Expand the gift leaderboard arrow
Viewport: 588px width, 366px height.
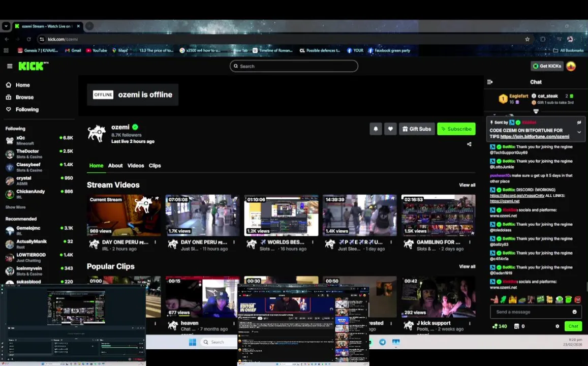click(x=536, y=111)
